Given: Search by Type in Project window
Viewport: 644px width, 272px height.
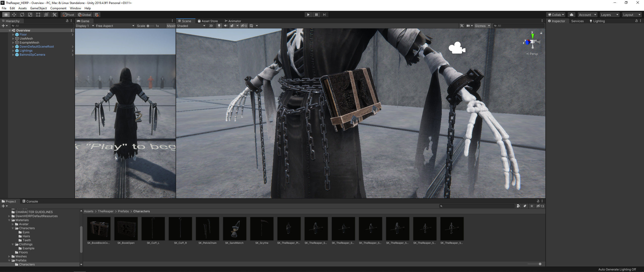Looking at the screenshot, I should click(518, 206).
